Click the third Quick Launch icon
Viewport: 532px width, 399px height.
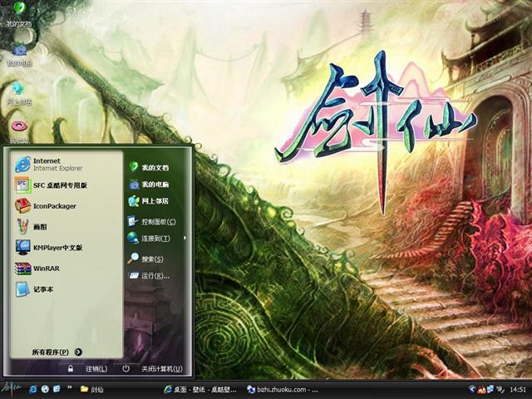point(57,389)
